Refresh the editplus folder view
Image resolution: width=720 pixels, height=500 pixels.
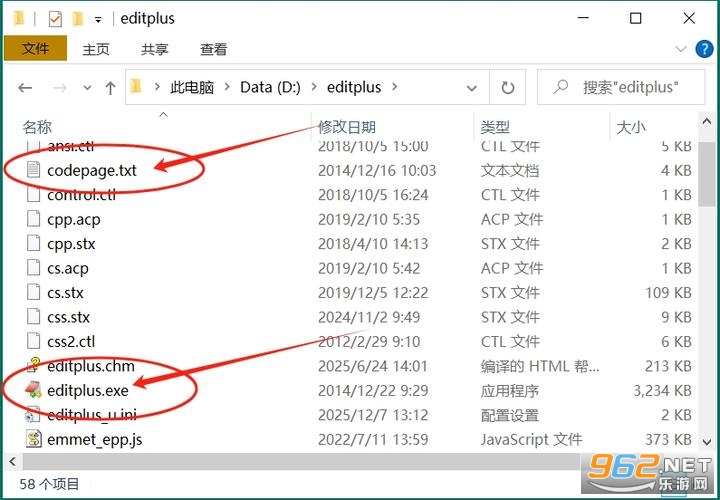coord(507,87)
